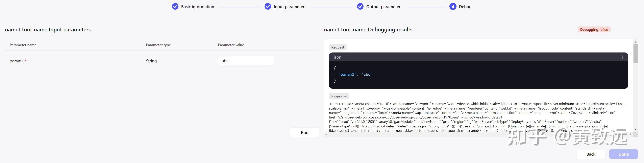644x163 pixels.
Task: Copy the JSON request code
Action: tap(621, 57)
